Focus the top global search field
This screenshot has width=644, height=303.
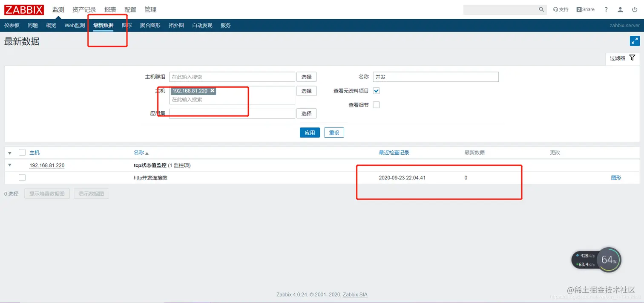point(500,9)
